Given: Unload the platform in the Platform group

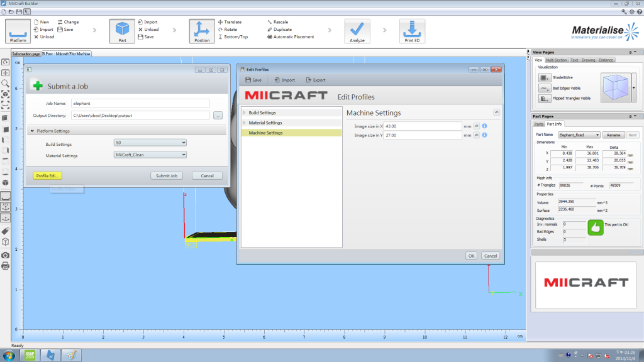Looking at the screenshot, I should point(44,37).
